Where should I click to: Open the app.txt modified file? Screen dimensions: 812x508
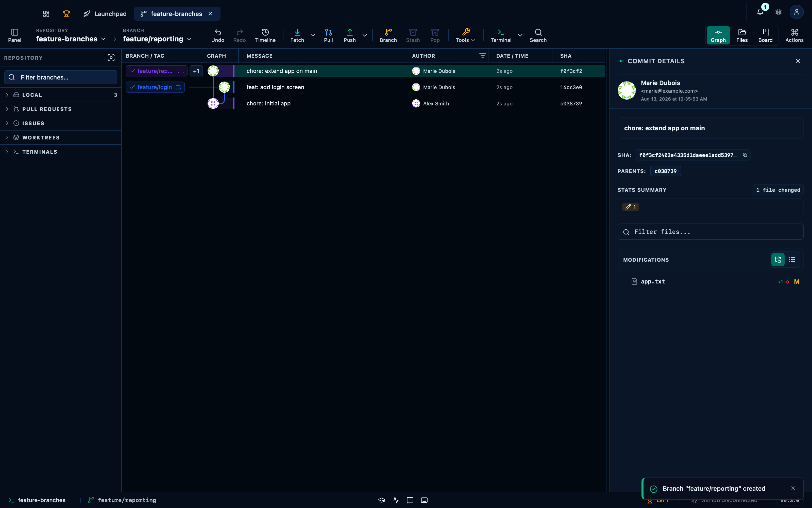(x=710, y=281)
